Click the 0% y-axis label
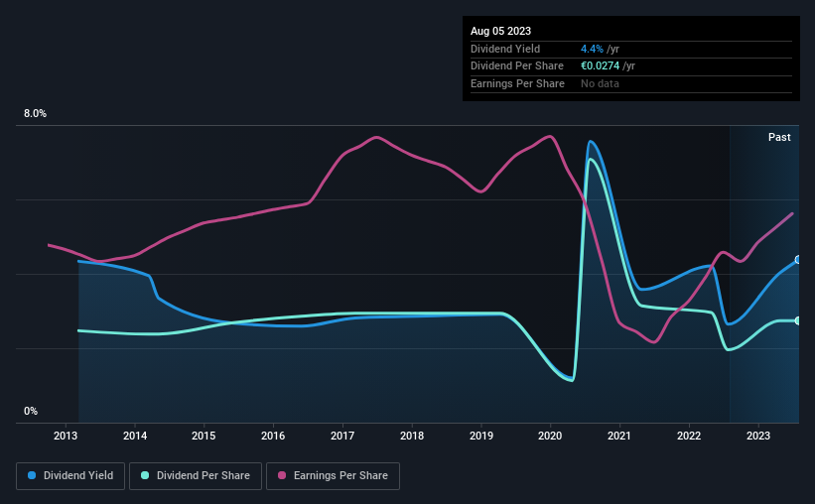This screenshot has height=504, width=815. [31, 411]
